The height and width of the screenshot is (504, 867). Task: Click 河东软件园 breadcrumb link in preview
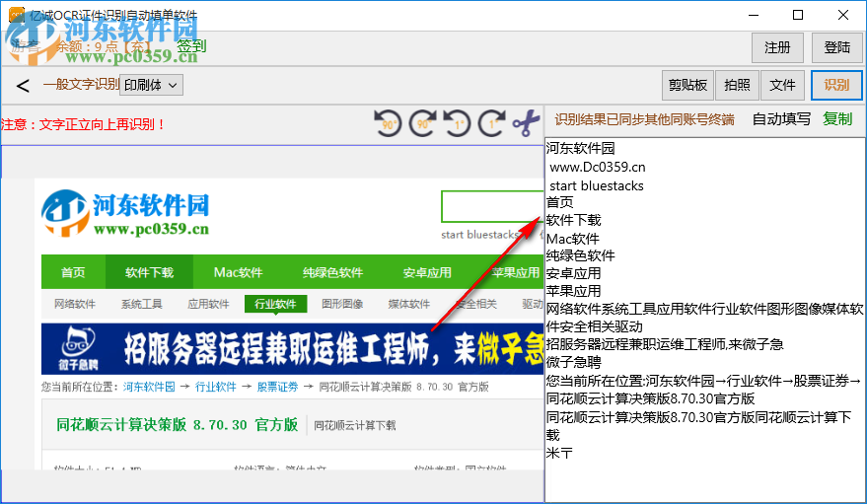click(149, 387)
